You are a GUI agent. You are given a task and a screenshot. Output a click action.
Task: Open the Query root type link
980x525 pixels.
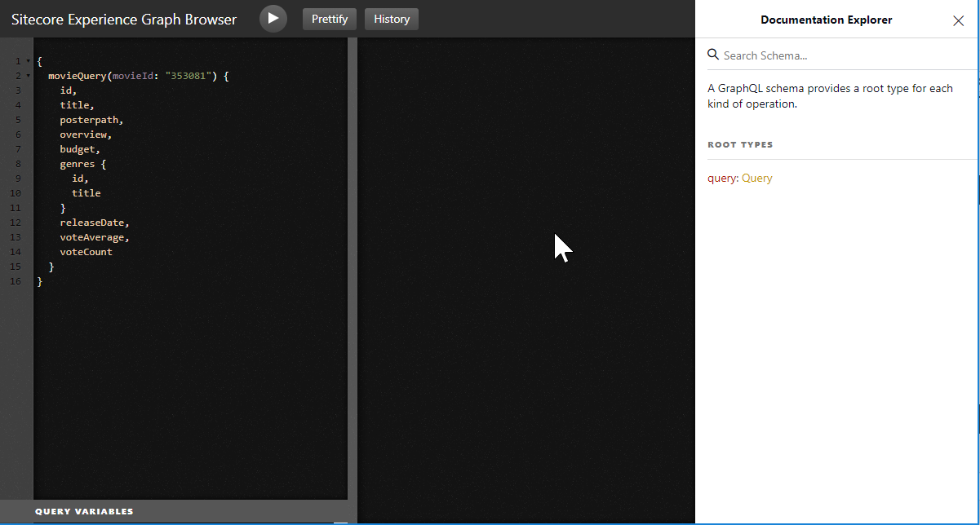(756, 178)
